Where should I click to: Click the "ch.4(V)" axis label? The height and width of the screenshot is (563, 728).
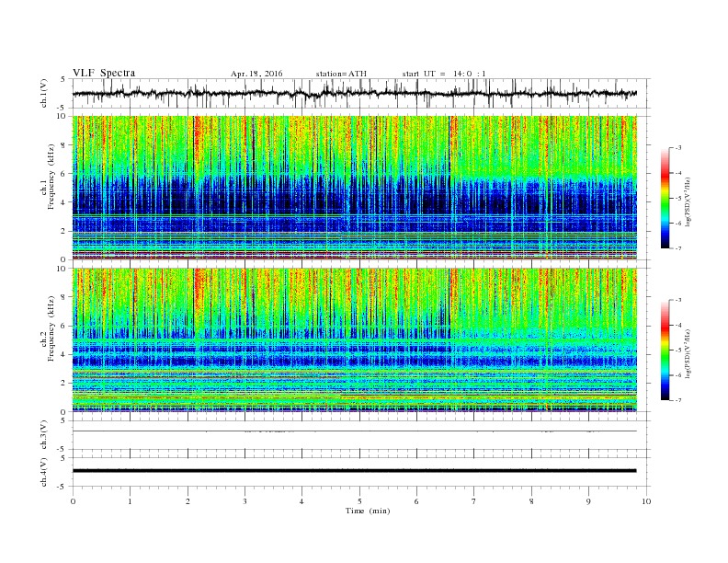(44, 472)
